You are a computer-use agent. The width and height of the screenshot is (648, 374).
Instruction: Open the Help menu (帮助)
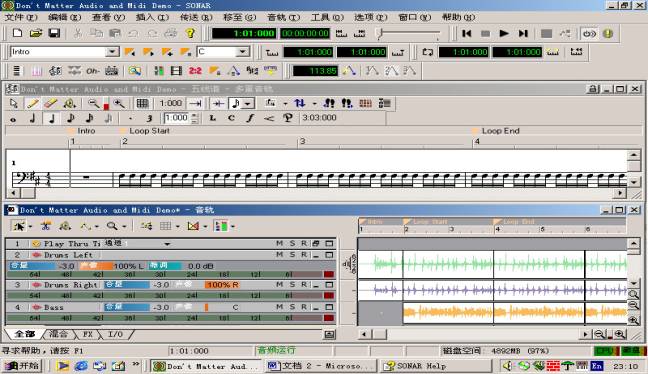458,17
